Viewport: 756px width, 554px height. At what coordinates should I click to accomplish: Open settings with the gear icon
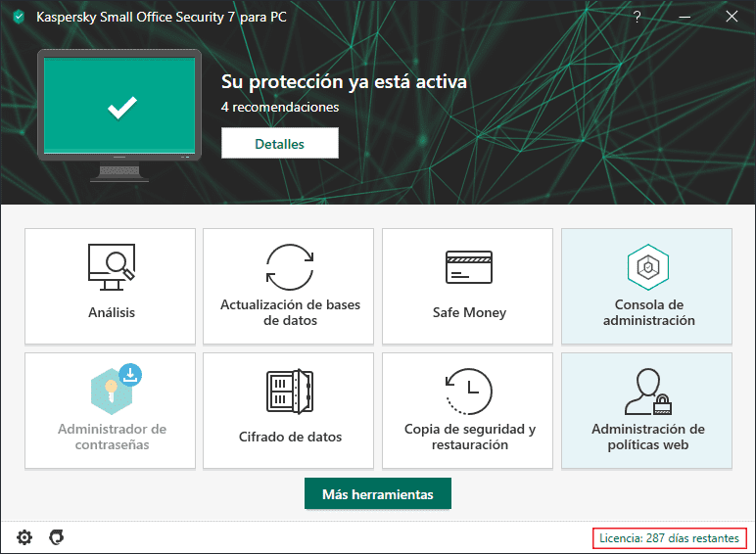[x=24, y=536]
